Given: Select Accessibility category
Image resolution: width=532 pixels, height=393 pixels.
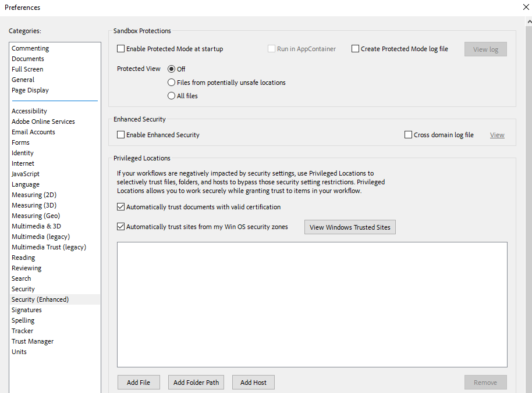Looking at the screenshot, I should [55, 111].
